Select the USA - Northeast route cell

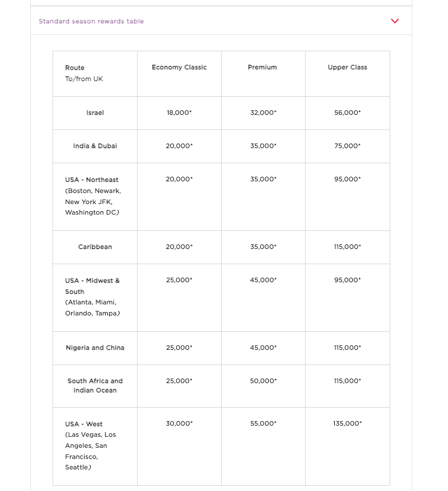92,196
